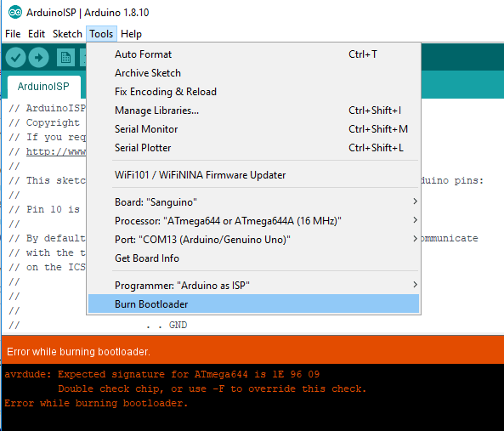Click the "// with the t" comment line
This screenshot has width=504, height=431.
[48, 253]
